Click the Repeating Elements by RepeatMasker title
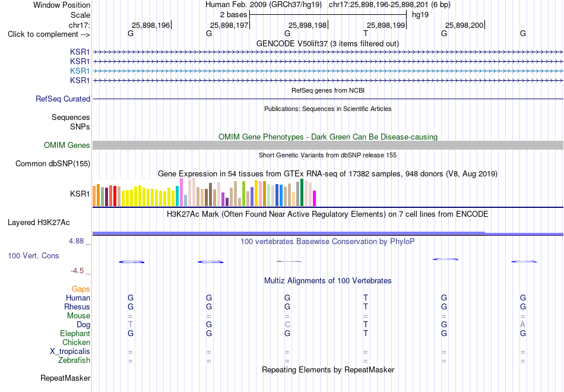The image size is (564, 392). point(328,369)
